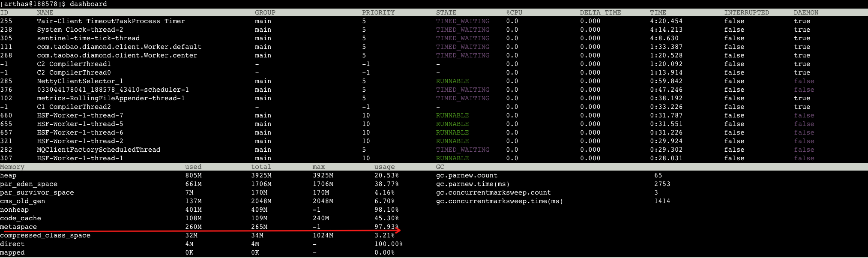Click the 'C2 CompilerThread1' thread name
Viewport: 868px width, 258px height.
click(74, 64)
